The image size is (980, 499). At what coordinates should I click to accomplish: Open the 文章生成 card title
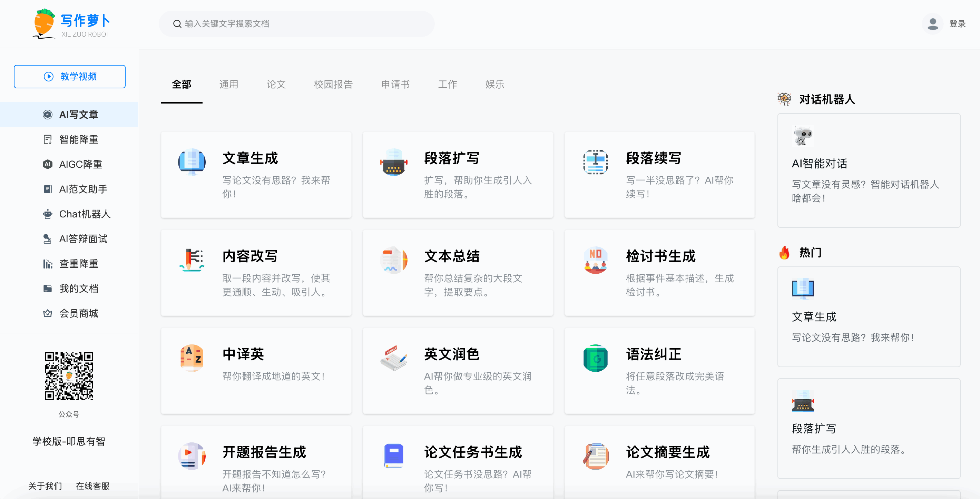250,158
